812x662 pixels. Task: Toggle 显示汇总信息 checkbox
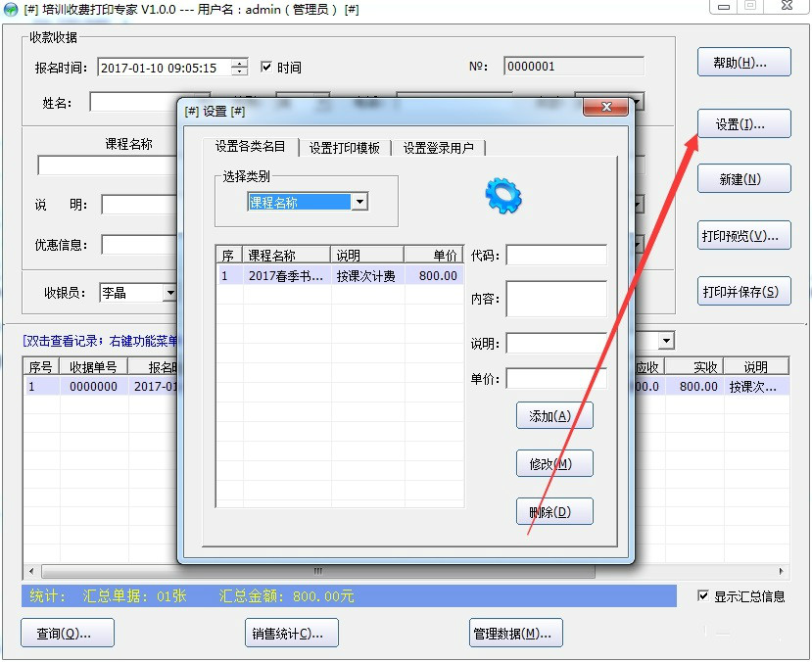point(702,595)
